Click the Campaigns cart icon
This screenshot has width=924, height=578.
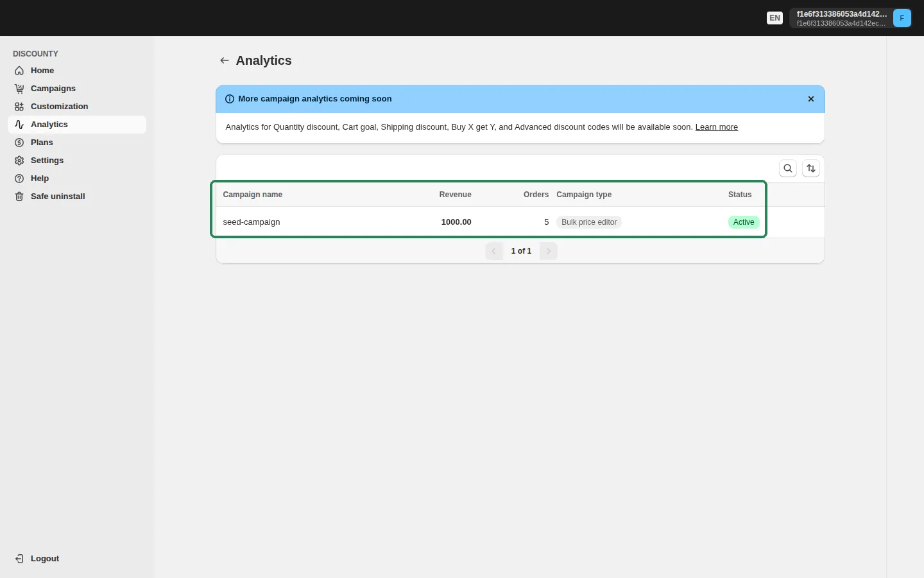click(19, 89)
